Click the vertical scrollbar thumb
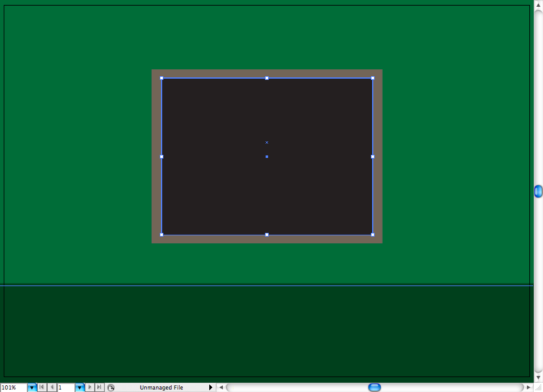The image size is (543, 392). 538,191
